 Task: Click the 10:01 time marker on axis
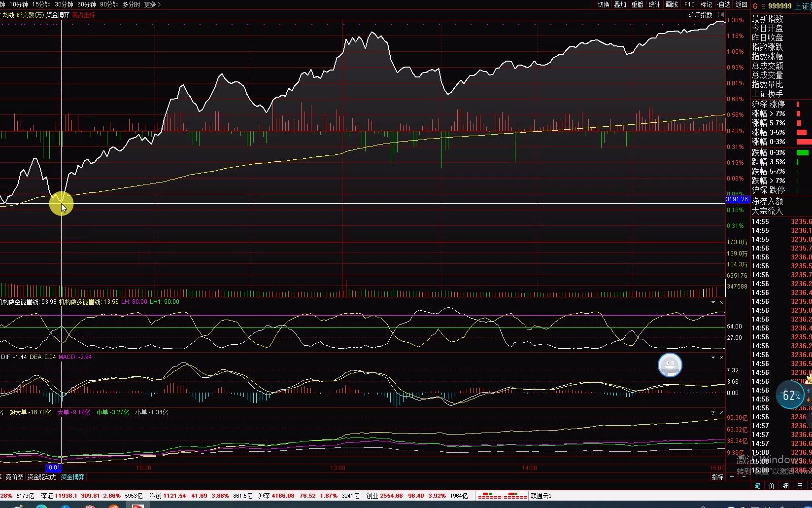point(53,468)
